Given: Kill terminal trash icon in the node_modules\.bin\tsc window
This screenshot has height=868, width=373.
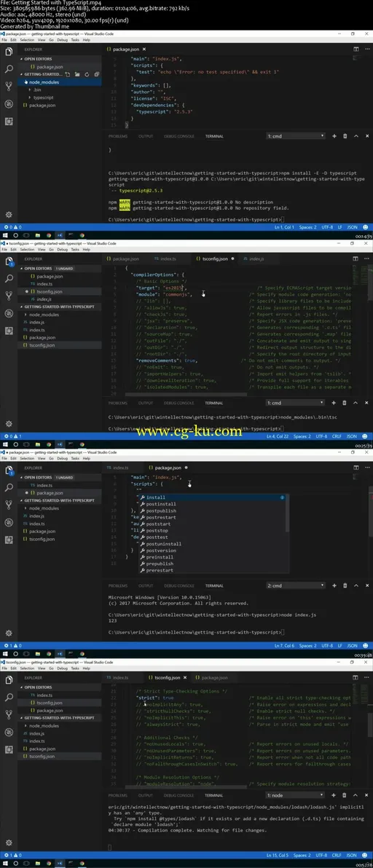Looking at the screenshot, I should tap(345, 403).
